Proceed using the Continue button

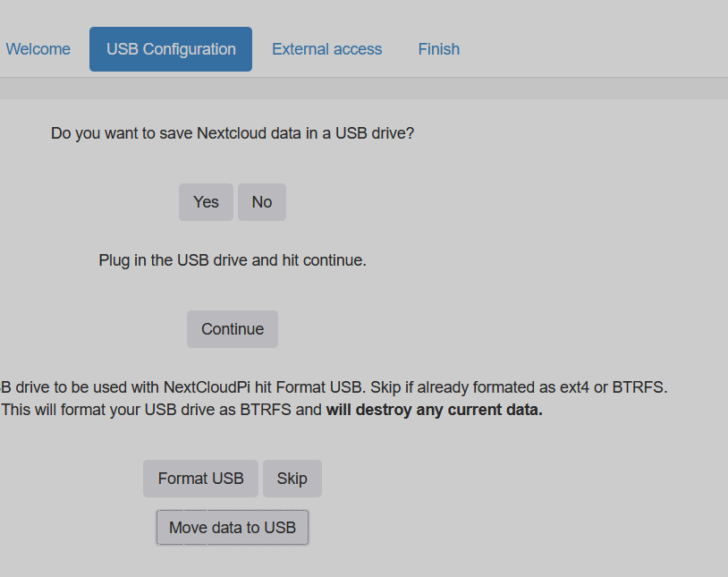(232, 329)
